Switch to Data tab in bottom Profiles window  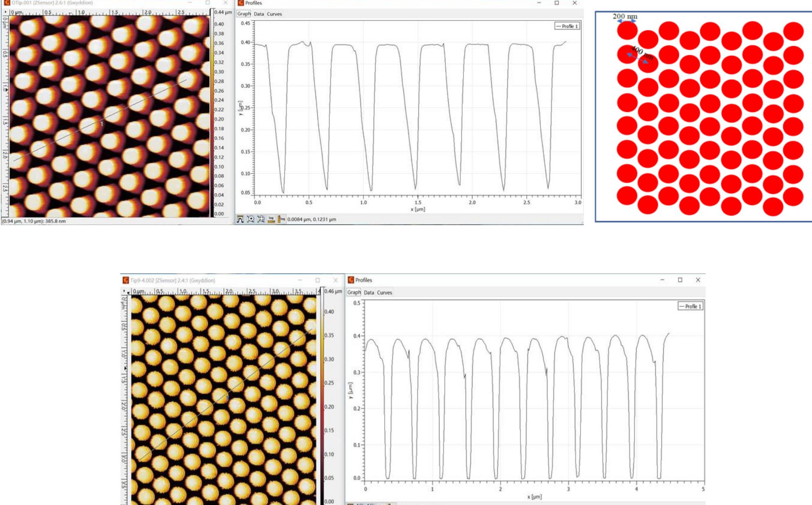[369, 293]
